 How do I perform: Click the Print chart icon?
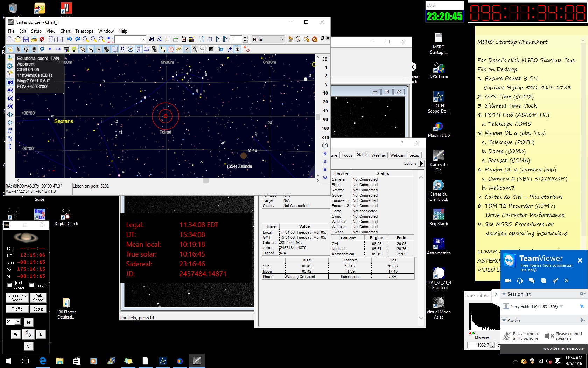click(34, 39)
